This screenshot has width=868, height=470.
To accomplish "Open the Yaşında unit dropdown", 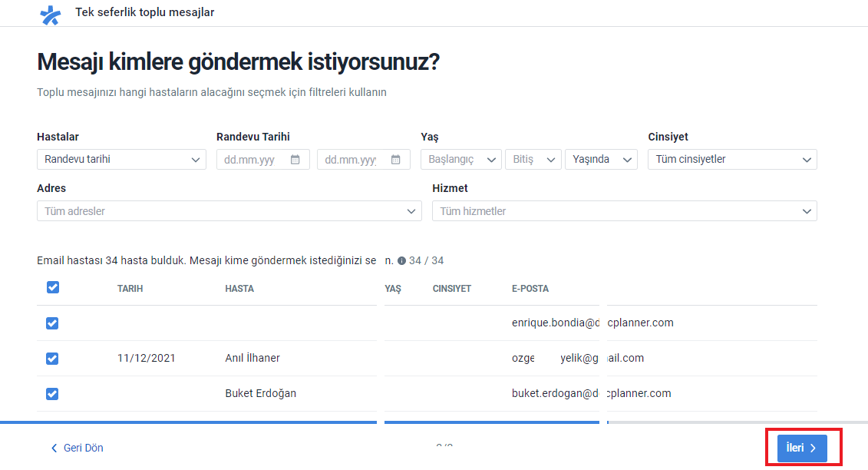I will (601, 160).
